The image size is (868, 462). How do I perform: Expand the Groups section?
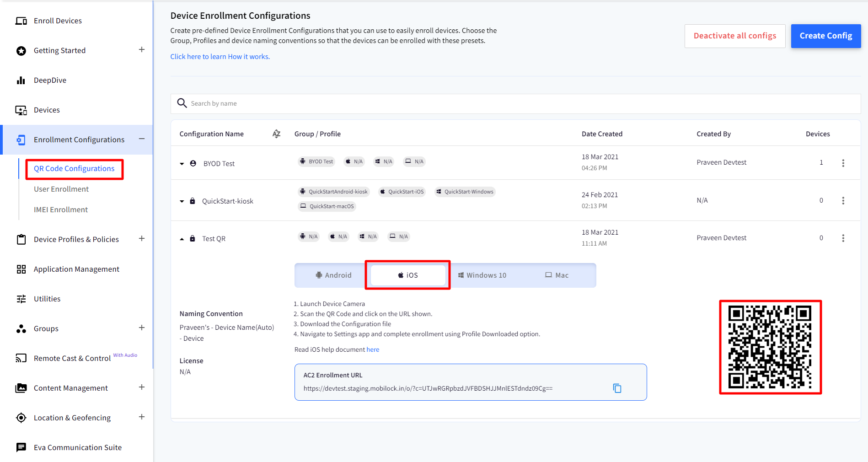click(142, 328)
